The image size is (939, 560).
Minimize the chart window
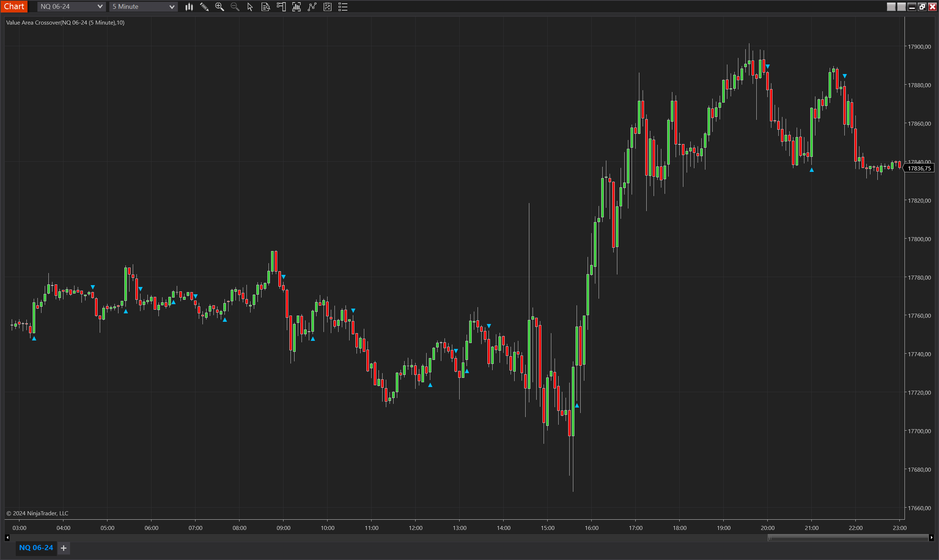pyautogui.click(x=912, y=7)
